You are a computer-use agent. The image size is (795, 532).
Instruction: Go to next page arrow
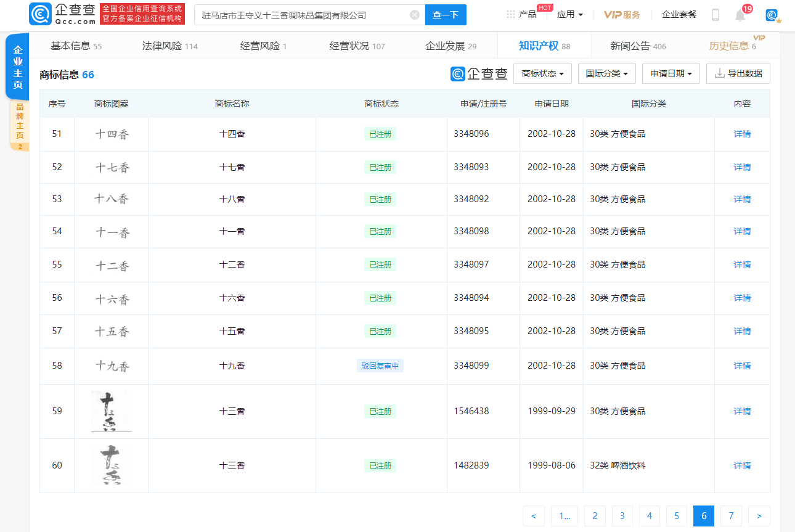tap(759, 516)
